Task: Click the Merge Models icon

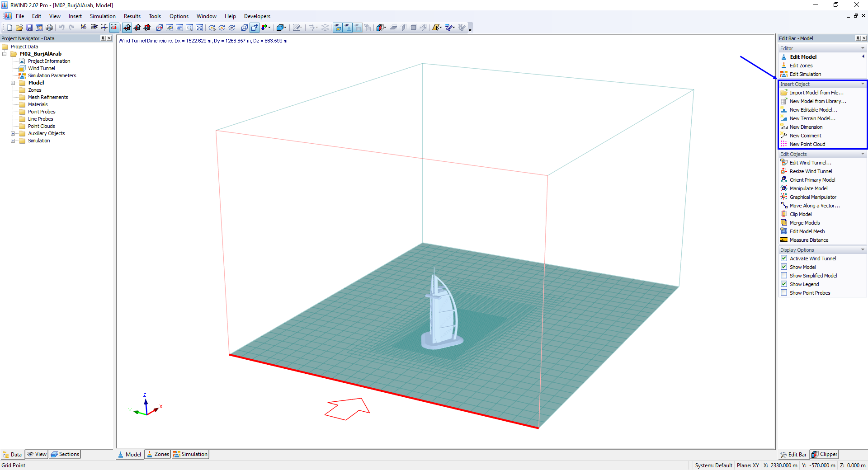Action: [784, 223]
